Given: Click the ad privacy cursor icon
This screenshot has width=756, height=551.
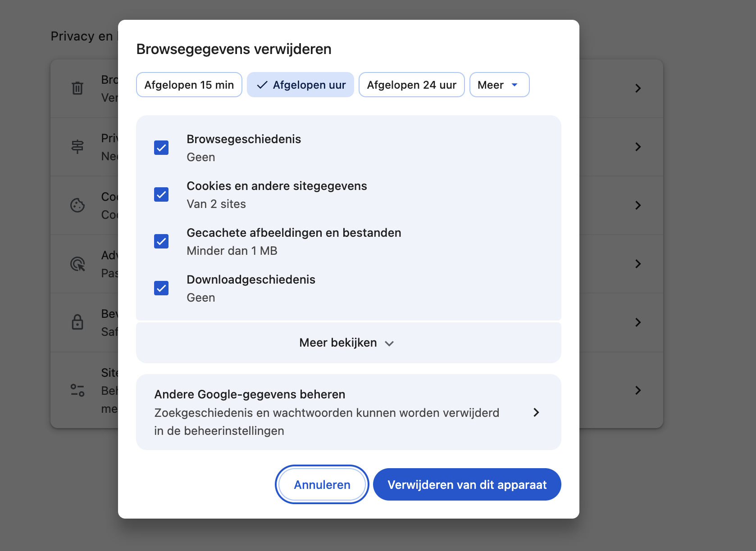Looking at the screenshot, I should (77, 264).
